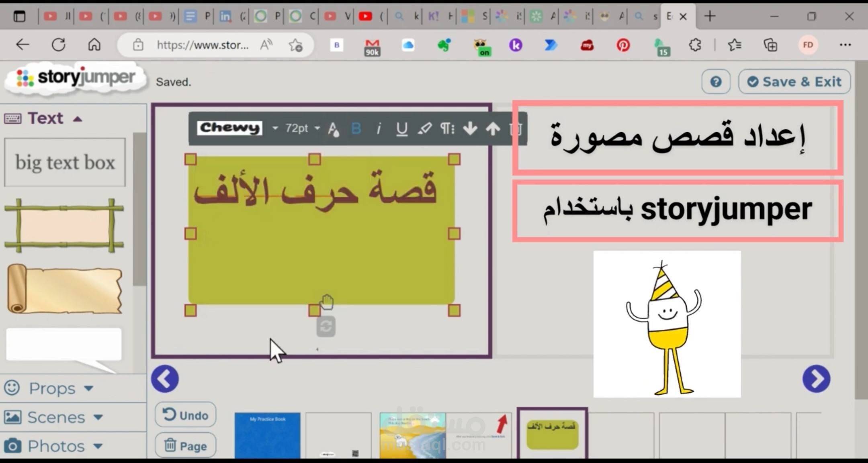This screenshot has width=868, height=463.
Task: Click the address bar URL field
Action: [203, 45]
